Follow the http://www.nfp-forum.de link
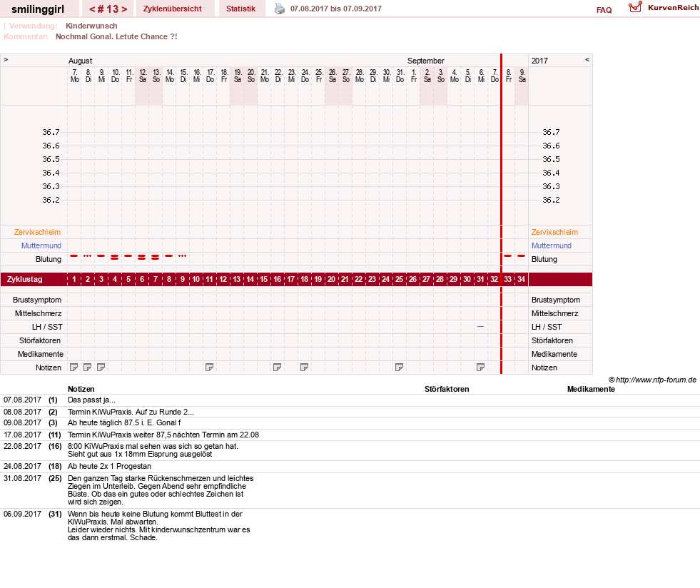Screen dimensions: 700x588 point(656,380)
